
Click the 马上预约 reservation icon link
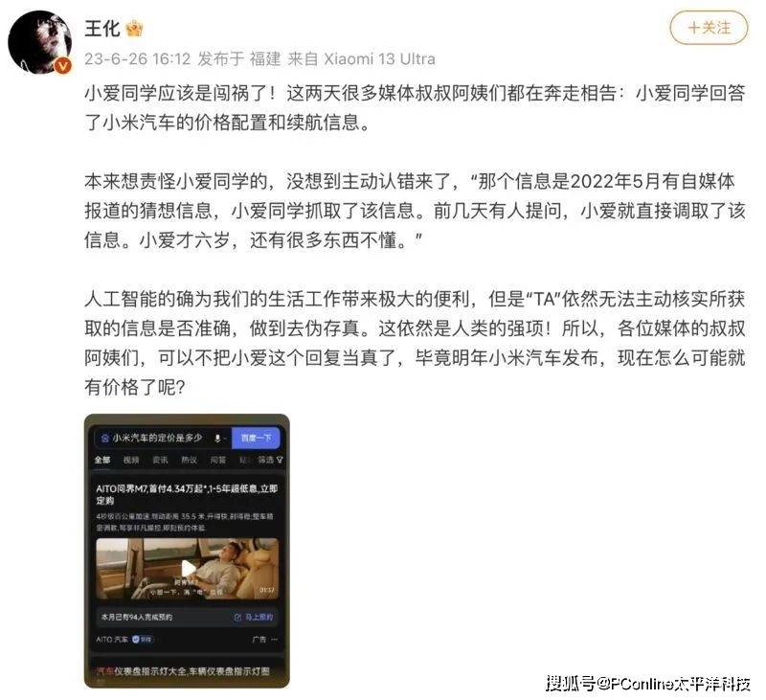point(254,617)
